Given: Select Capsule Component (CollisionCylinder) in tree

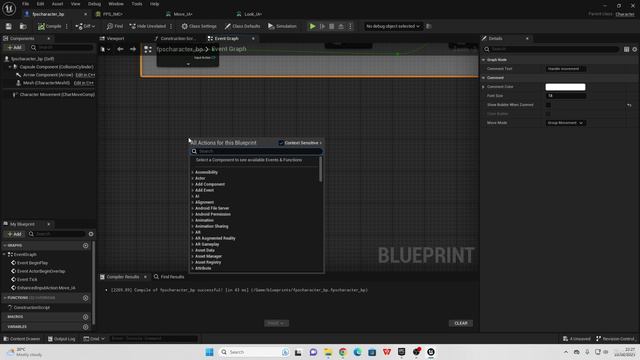Looking at the screenshot, I should 56,67.
